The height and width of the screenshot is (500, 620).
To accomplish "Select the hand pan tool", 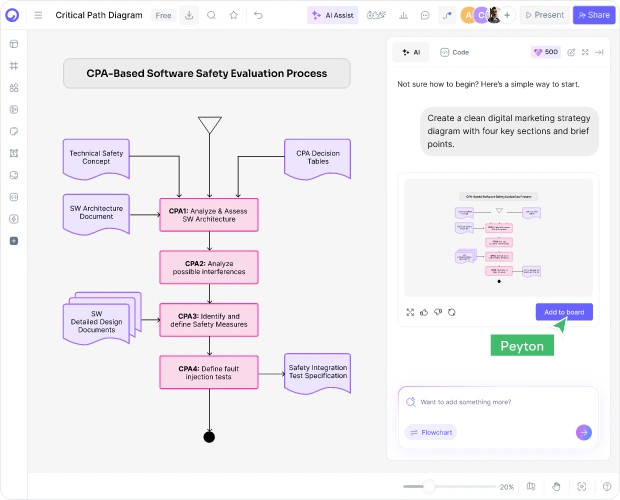I will pyautogui.click(x=556, y=487).
